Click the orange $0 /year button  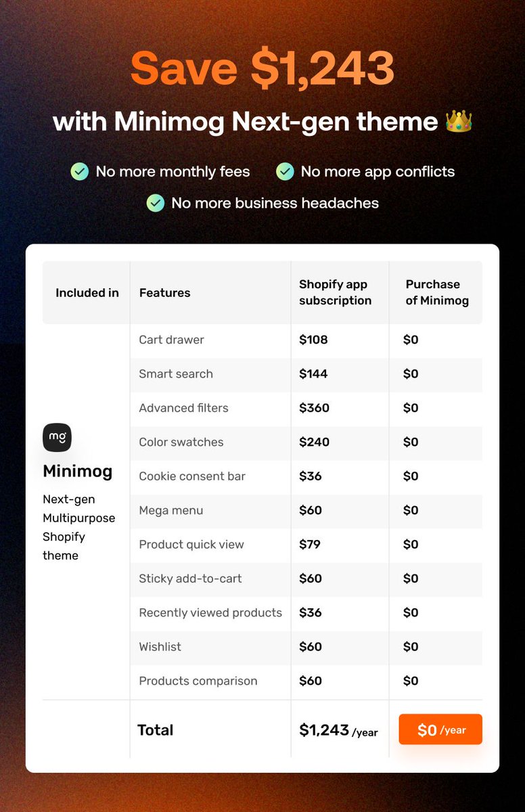coord(440,729)
